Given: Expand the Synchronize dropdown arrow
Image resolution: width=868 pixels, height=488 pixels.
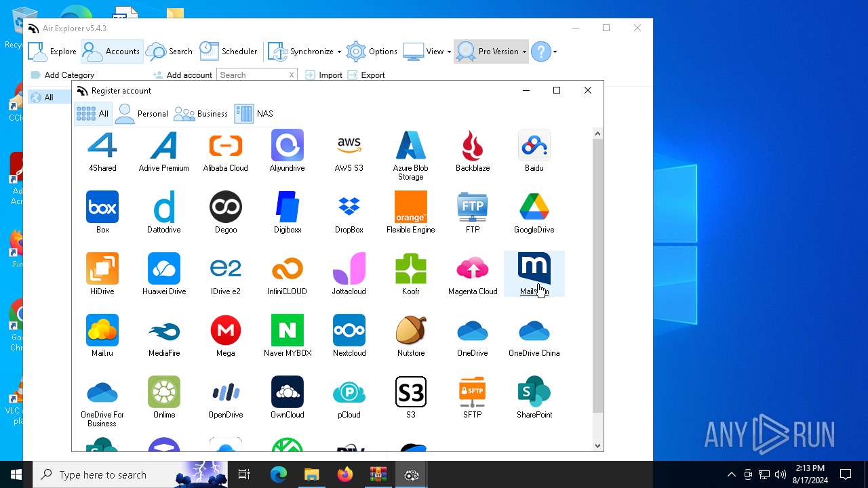Looking at the screenshot, I should pyautogui.click(x=339, y=52).
